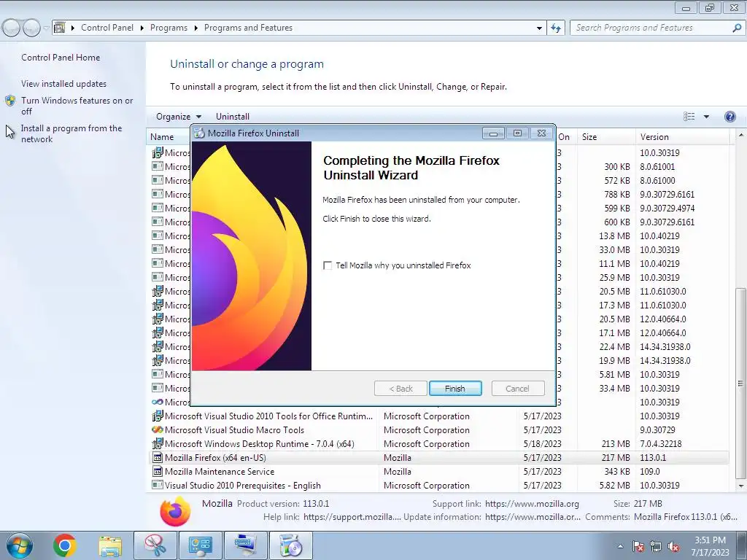Viewport: 747px width, 560px height.
Task: Click the Control Panel taskbar icon
Action: point(200,545)
